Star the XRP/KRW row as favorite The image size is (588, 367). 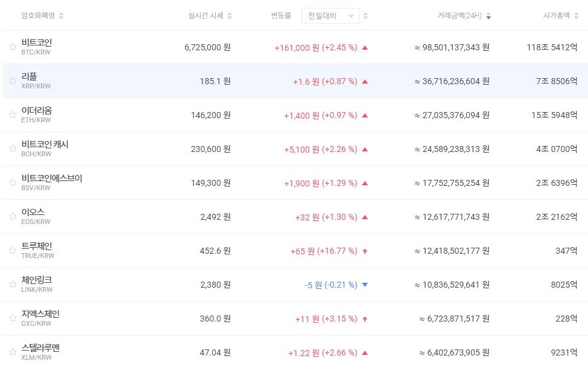[x=12, y=81]
